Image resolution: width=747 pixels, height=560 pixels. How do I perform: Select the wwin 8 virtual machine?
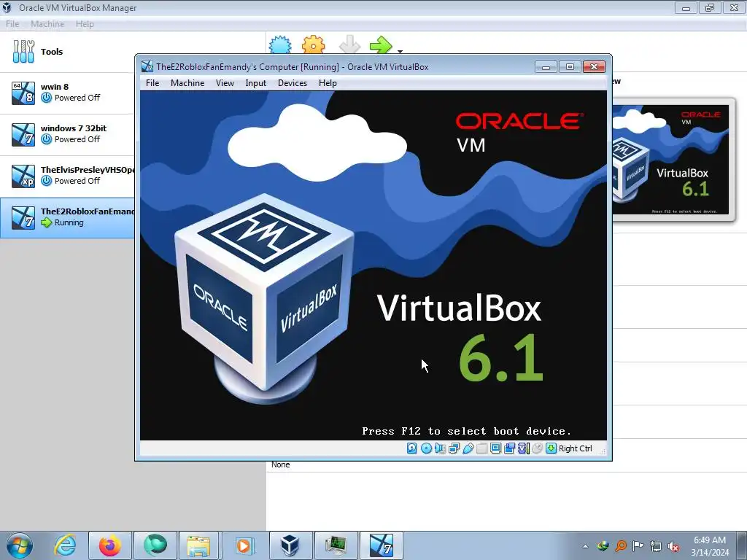click(x=66, y=93)
